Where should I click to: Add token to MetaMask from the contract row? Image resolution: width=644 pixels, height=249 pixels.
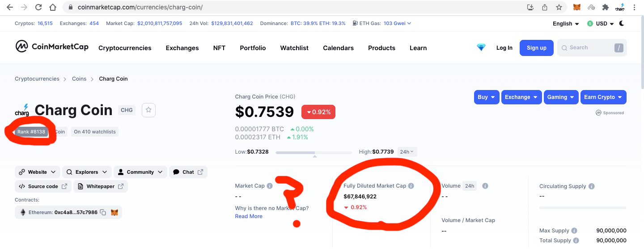pyautogui.click(x=114, y=212)
